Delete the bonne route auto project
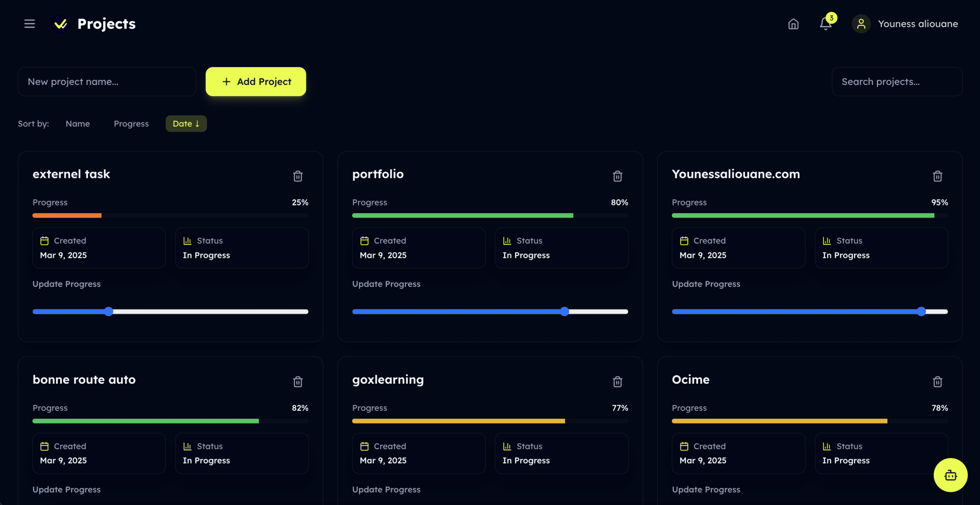This screenshot has width=980, height=505. [298, 381]
